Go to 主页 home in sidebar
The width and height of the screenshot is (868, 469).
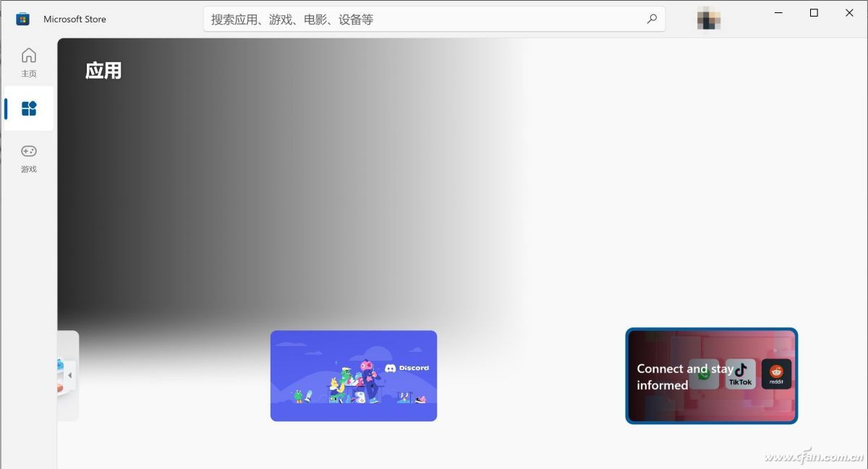pos(29,62)
